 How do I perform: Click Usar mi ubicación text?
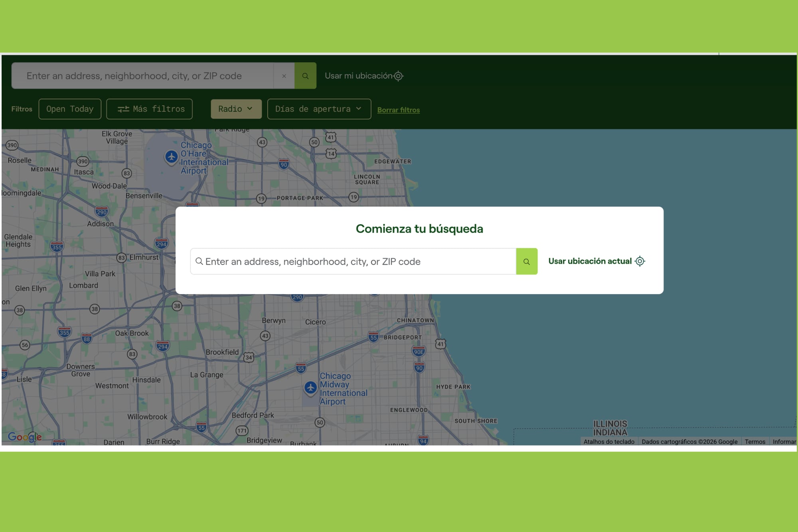click(x=358, y=76)
